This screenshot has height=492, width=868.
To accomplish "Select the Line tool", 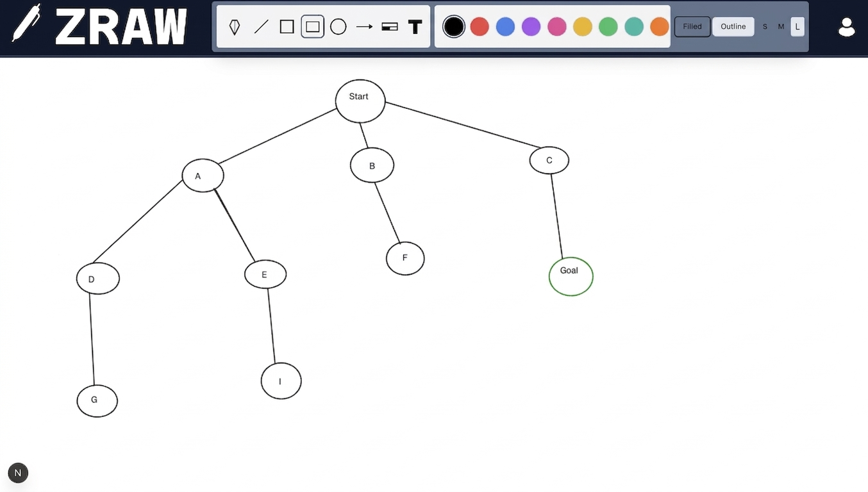I will (x=261, y=27).
